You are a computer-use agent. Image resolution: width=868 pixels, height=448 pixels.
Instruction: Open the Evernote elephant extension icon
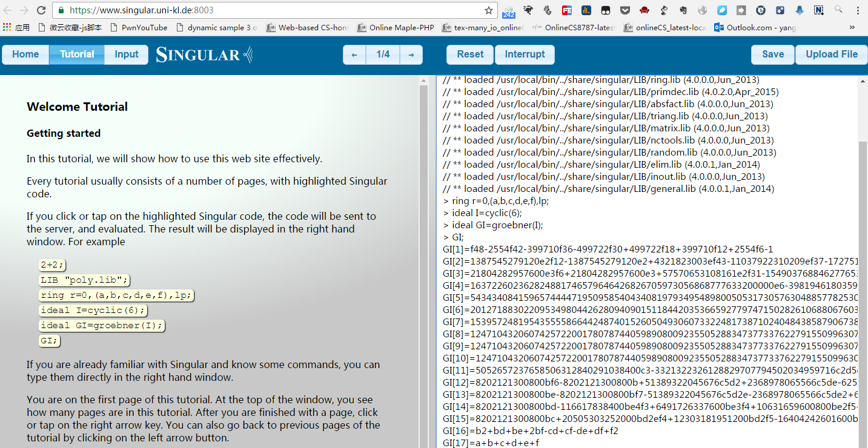click(683, 10)
